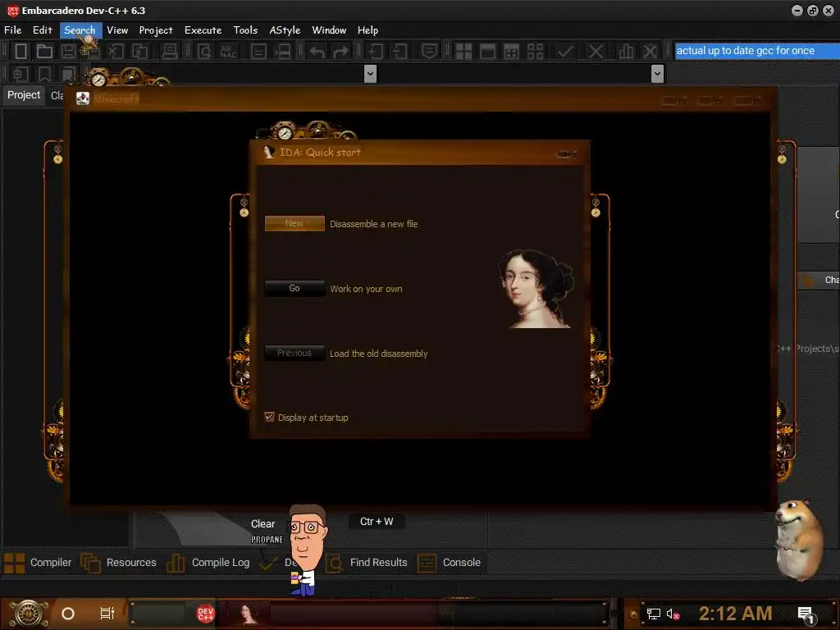This screenshot has height=630, width=840.
Task: Switch to the Console tab
Action: [450, 563]
